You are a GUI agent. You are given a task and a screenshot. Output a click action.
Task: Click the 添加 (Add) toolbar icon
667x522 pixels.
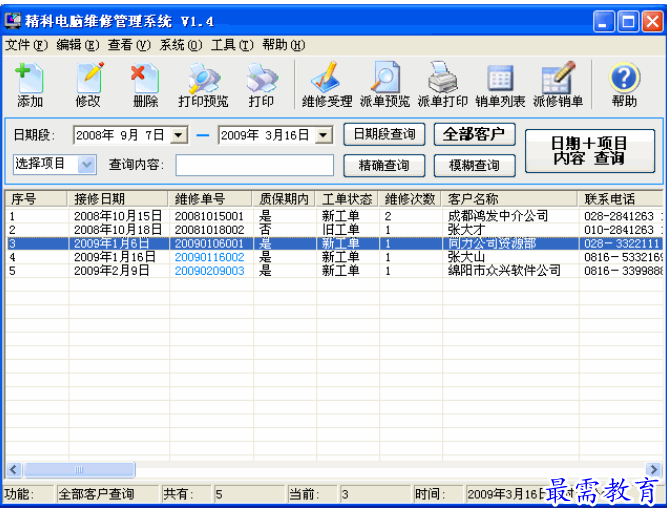pos(29,85)
